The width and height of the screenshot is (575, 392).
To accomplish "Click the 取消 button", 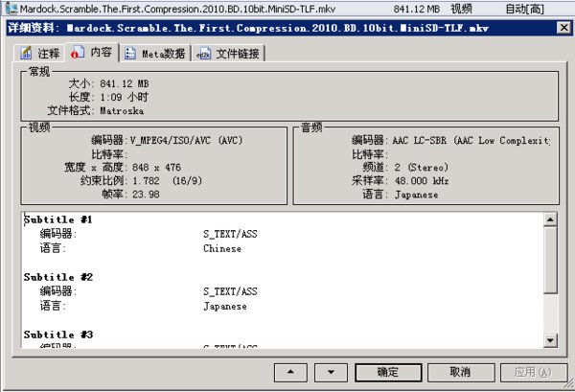I will (x=461, y=372).
